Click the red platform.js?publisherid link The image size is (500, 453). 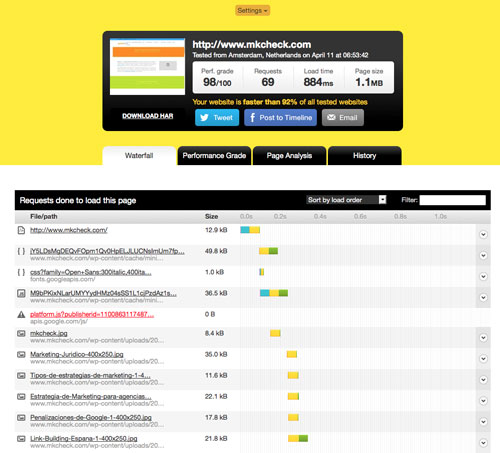point(92,314)
